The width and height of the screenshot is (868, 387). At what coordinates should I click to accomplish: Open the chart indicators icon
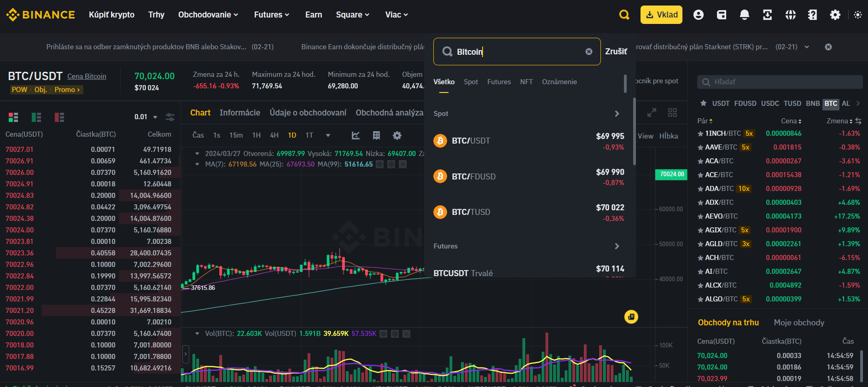pyautogui.click(x=355, y=135)
